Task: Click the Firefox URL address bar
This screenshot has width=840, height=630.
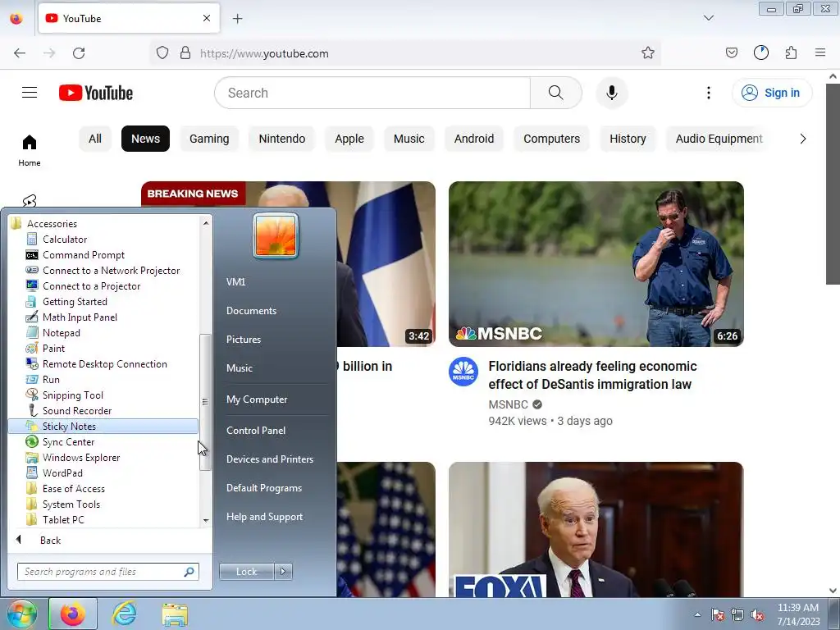Action: [x=404, y=53]
